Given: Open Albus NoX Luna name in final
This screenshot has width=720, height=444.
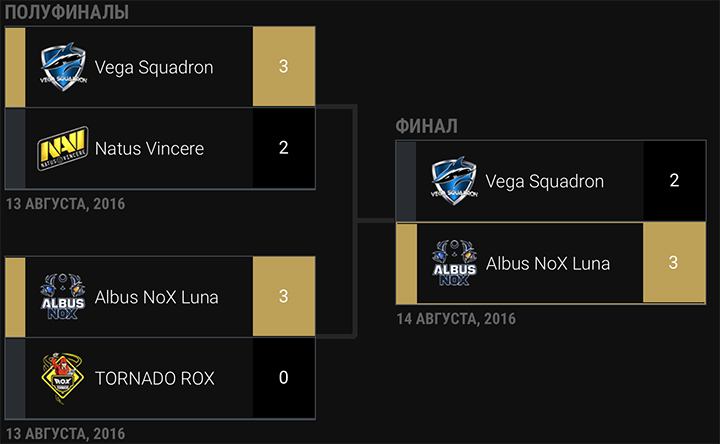Looking at the screenshot, I should 547,264.
